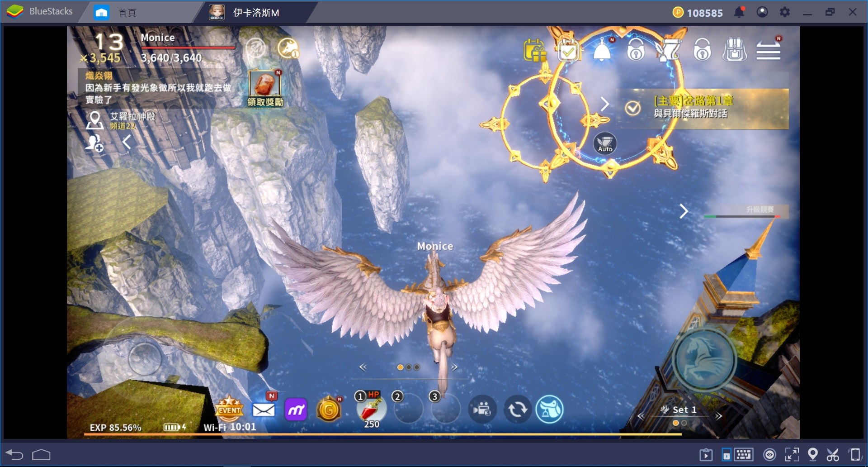Tap empty quick slot 2
Screen dimensions: 868x467
point(408,409)
